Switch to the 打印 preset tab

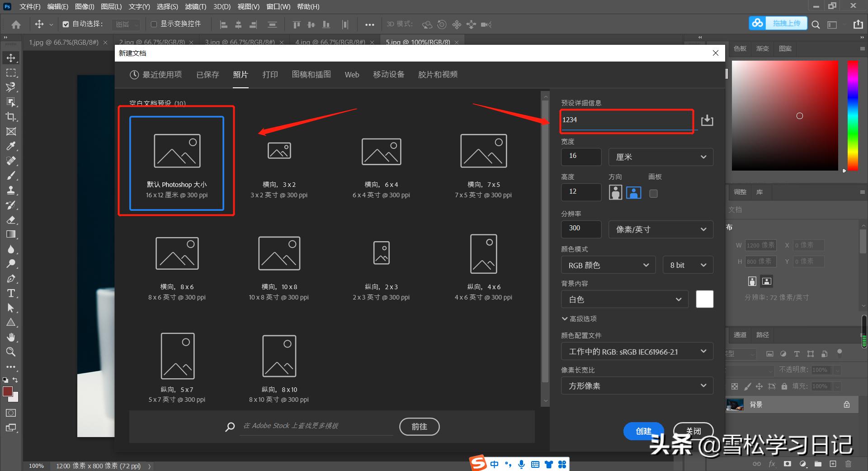pyautogui.click(x=270, y=75)
